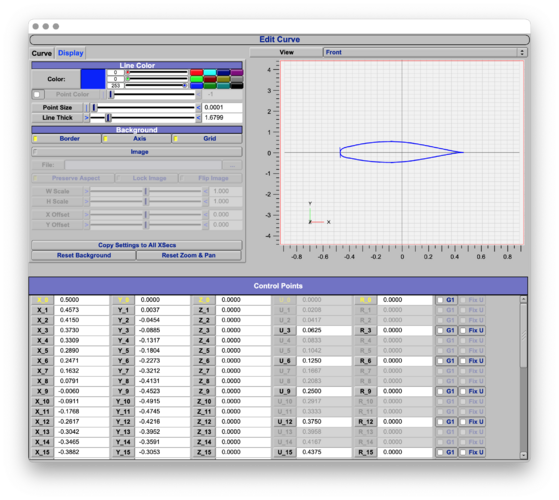Click the green channel slider track
This screenshot has width=559, height=500.
(157, 79)
